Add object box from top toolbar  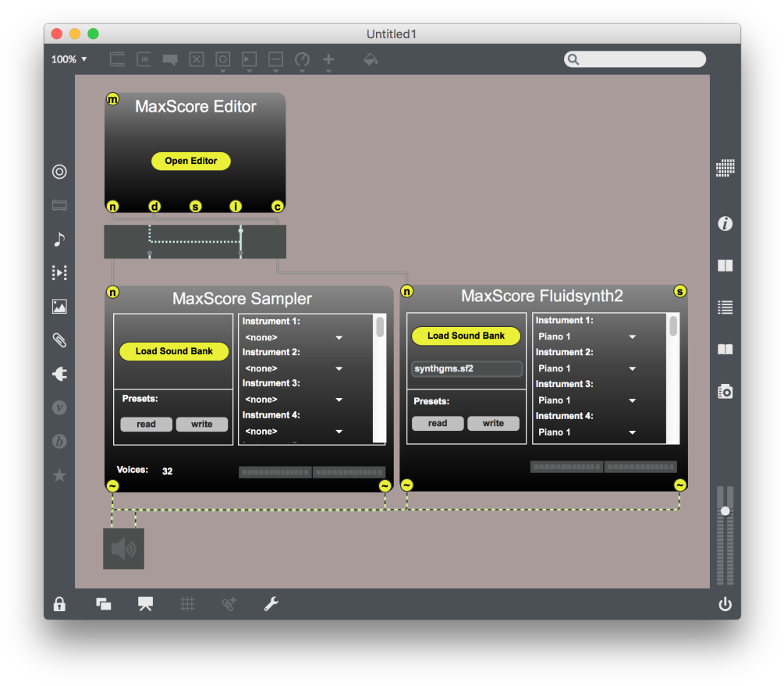117,59
